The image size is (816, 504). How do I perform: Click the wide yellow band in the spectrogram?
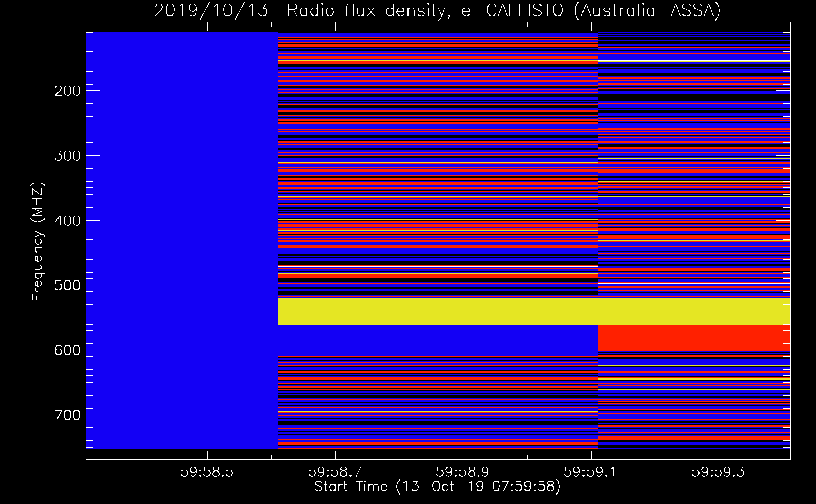(x=534, y=311)
